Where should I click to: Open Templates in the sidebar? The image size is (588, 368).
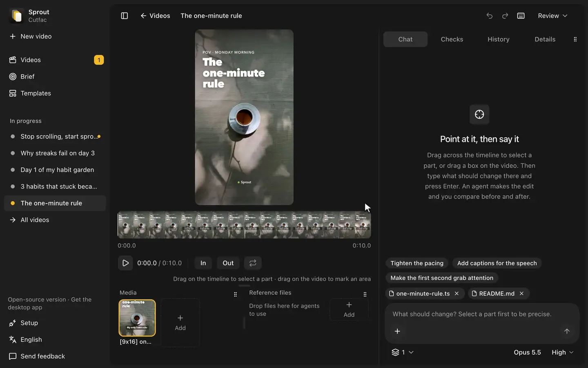(x=56, y=94)
